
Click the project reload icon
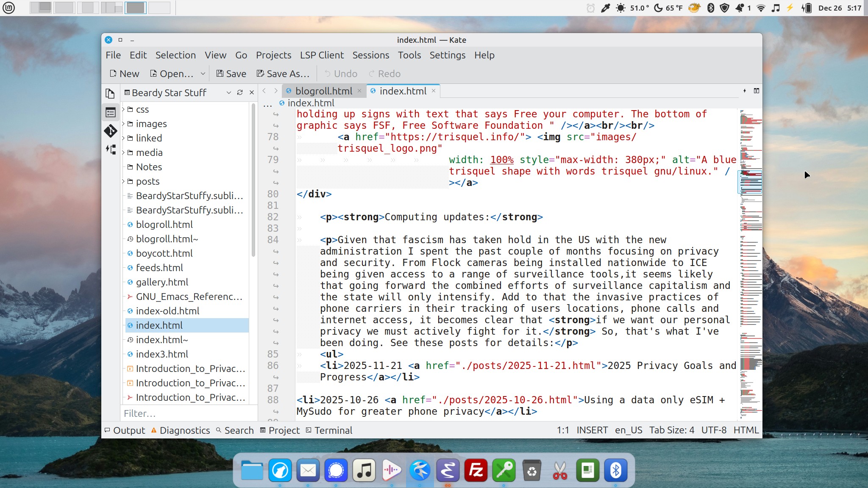pyautogui.click(x=240, y=92)
